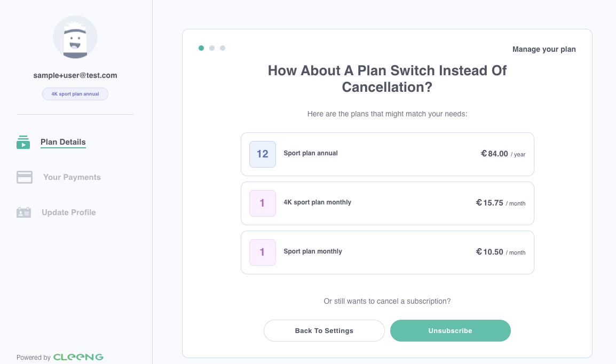This screenshot has width=616, height=364.
Task: Pick the Sport plan monthly €10.50 option
Action: [388, 252]
